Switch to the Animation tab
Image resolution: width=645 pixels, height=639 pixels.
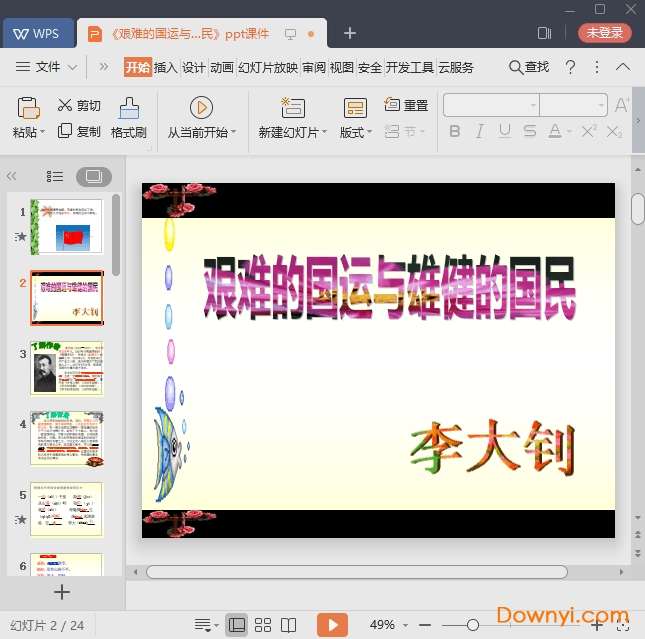pyautogui.click(x=222, y=67)
